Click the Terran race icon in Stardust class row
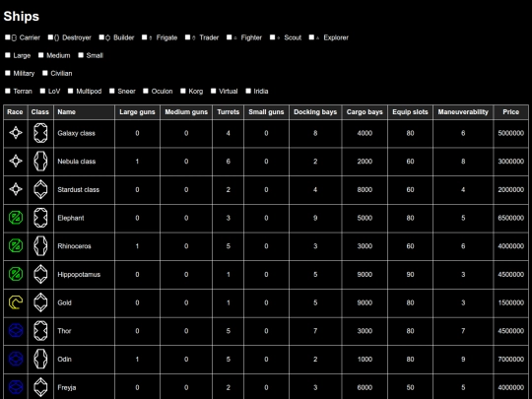 tap(16, 189)
